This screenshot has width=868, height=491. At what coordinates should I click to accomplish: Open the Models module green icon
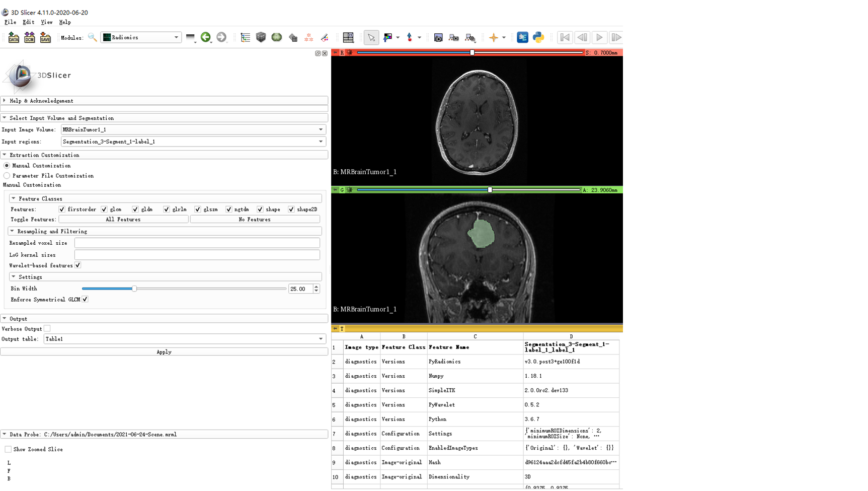(277, 37)
